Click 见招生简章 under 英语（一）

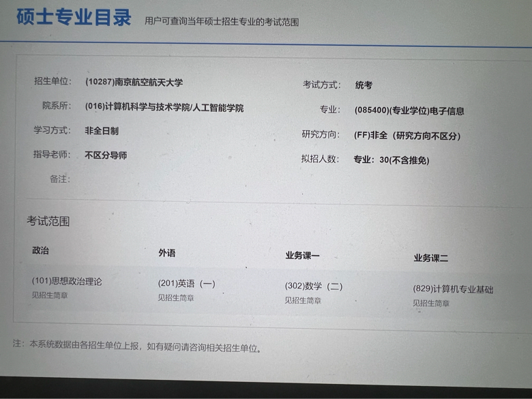(x=176, y=298)
